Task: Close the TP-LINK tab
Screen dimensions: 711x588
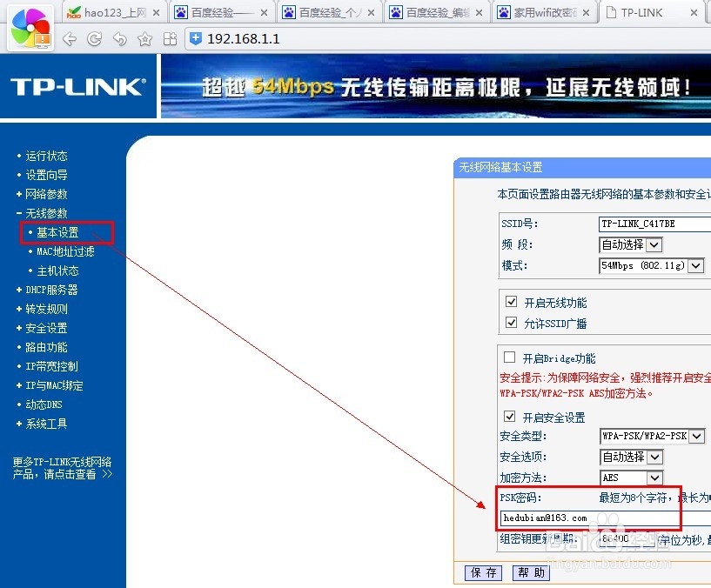Action: coord(694,13)
